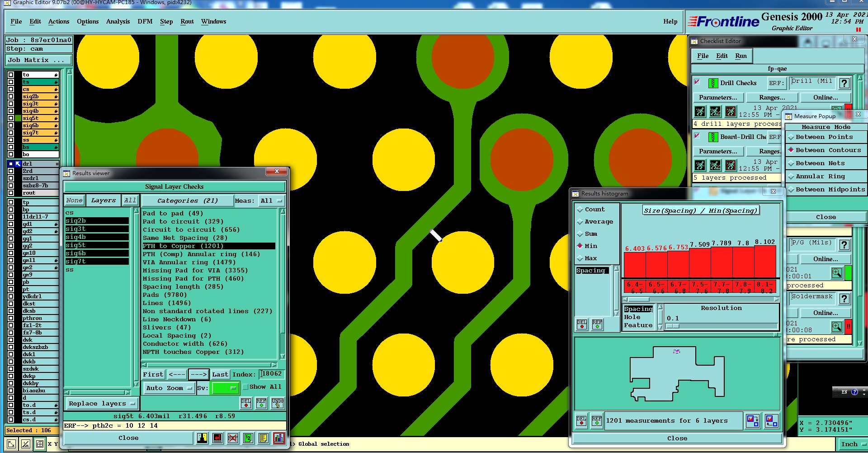Click the green numbered pages icon in Results viewer
The width and height of the screenshot is (868, 453).
(x=248, y=438)
